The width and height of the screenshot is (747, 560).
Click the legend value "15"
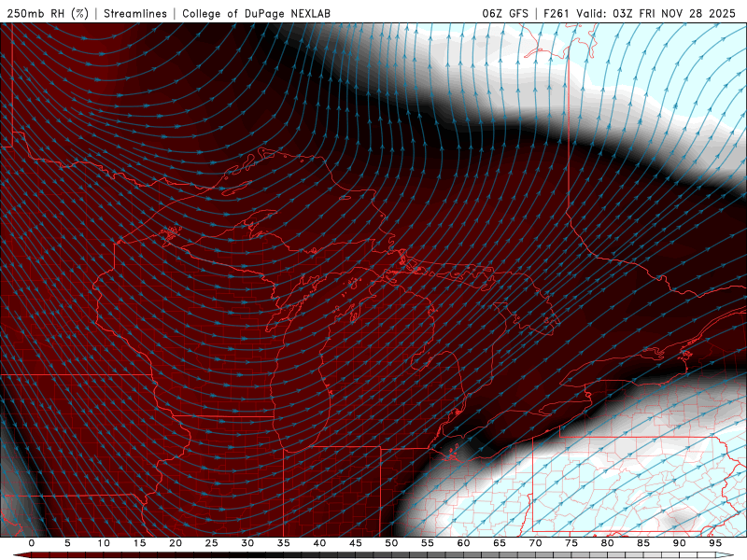(x=139, y=543)
